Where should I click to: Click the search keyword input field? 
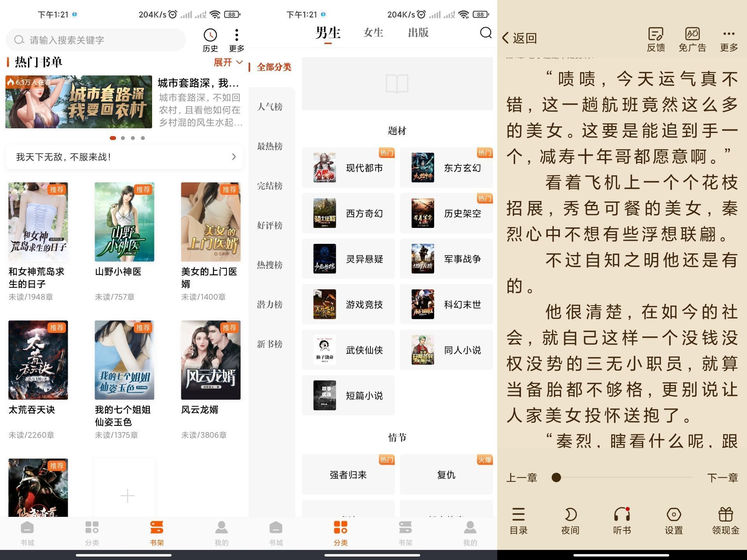95,40
